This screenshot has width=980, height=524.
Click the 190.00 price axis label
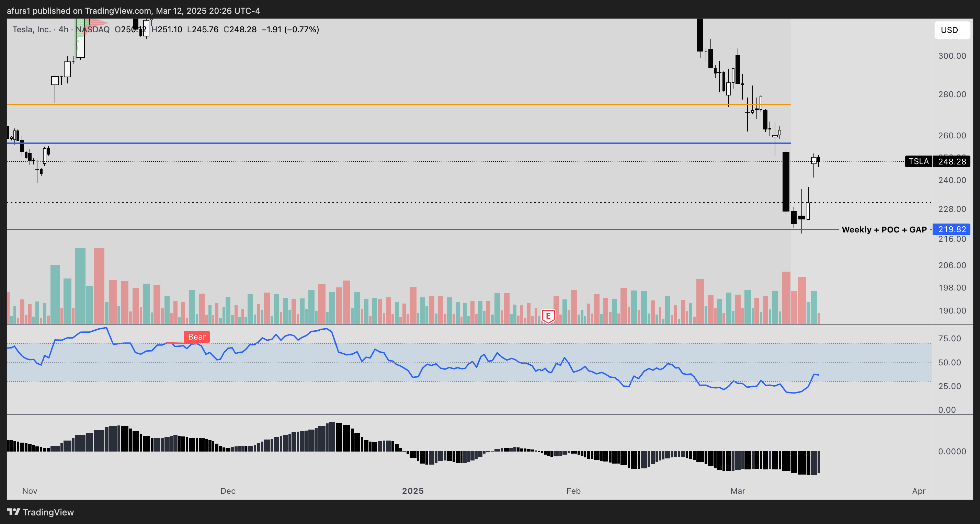click(952, 310)
